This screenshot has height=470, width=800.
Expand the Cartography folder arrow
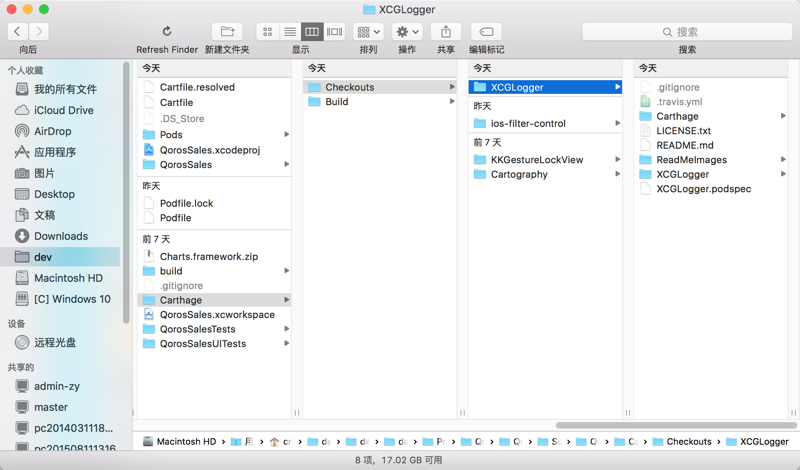(x=617, y=174)
